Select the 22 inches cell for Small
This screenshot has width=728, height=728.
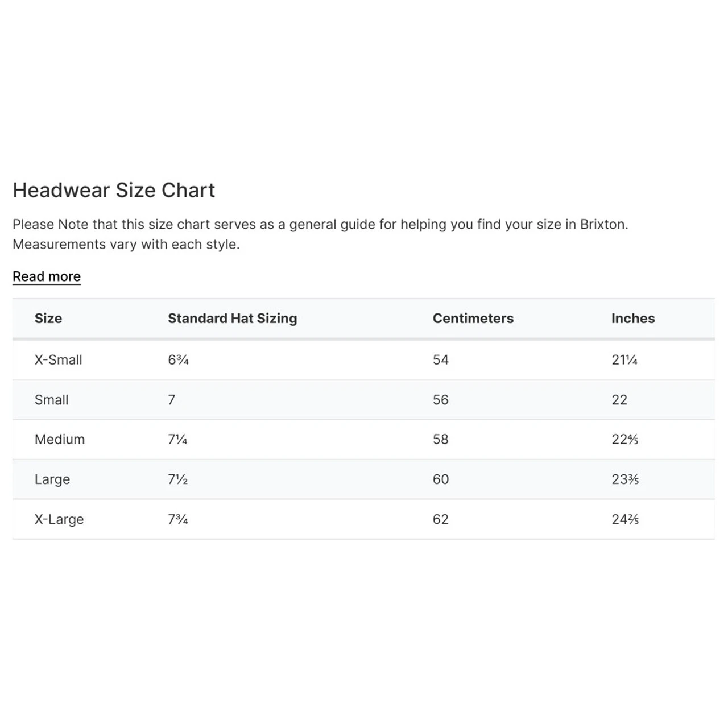[x=619, y=400]
